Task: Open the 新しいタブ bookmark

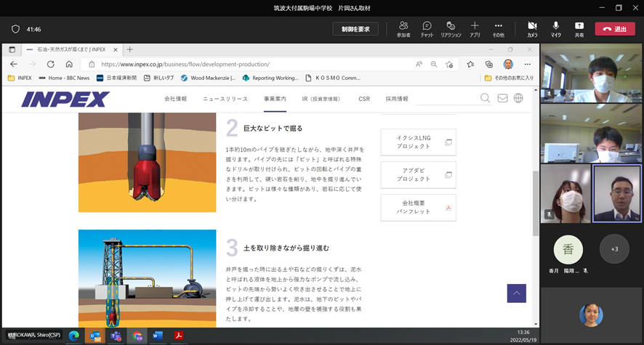Action: tap(158, 78)
